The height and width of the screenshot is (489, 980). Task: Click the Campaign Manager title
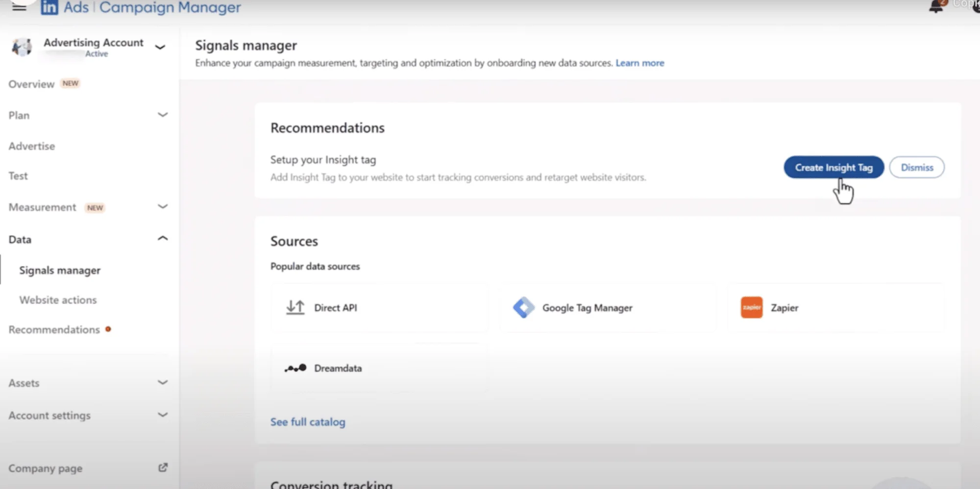click(x=170, y=7)
